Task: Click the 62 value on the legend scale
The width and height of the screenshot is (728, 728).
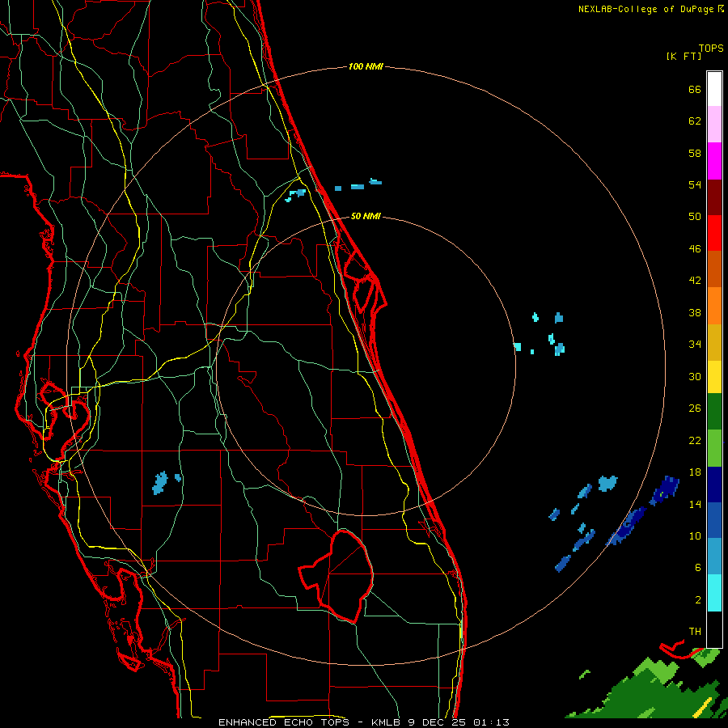Action: click(x=695, y=121)
